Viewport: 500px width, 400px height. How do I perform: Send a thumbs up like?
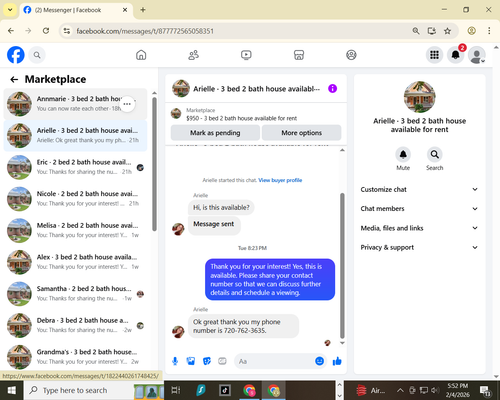coord(337,361)
